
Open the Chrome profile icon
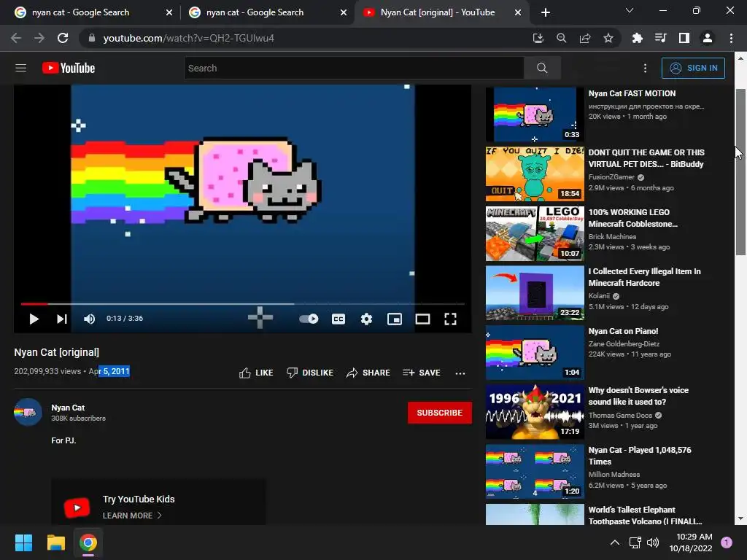[x=708, y=38]
